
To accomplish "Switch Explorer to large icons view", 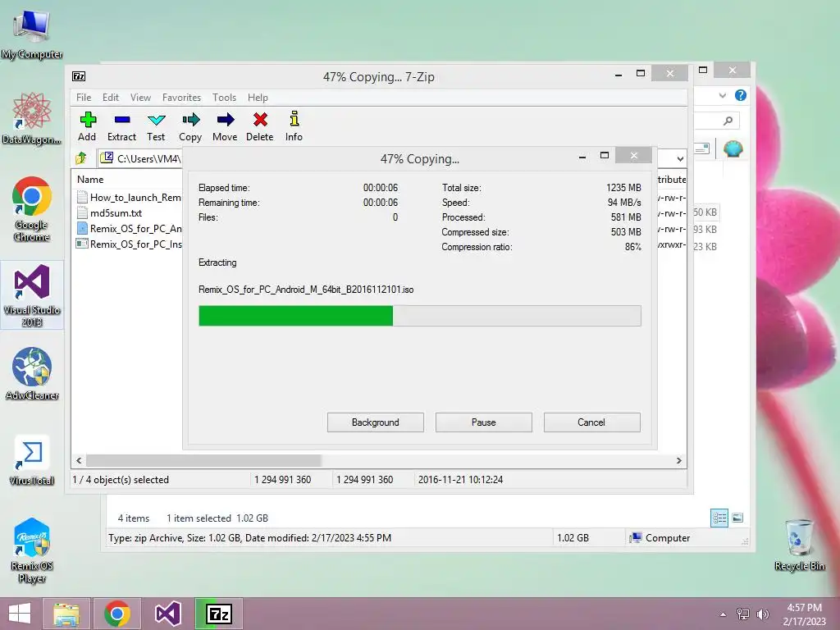I will (x=737, y=518).
